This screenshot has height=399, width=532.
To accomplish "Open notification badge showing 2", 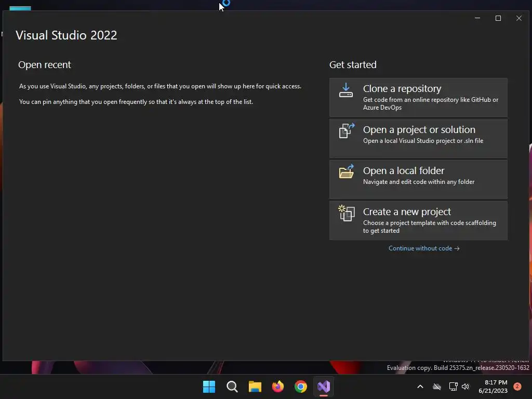I will click(517, 387).
